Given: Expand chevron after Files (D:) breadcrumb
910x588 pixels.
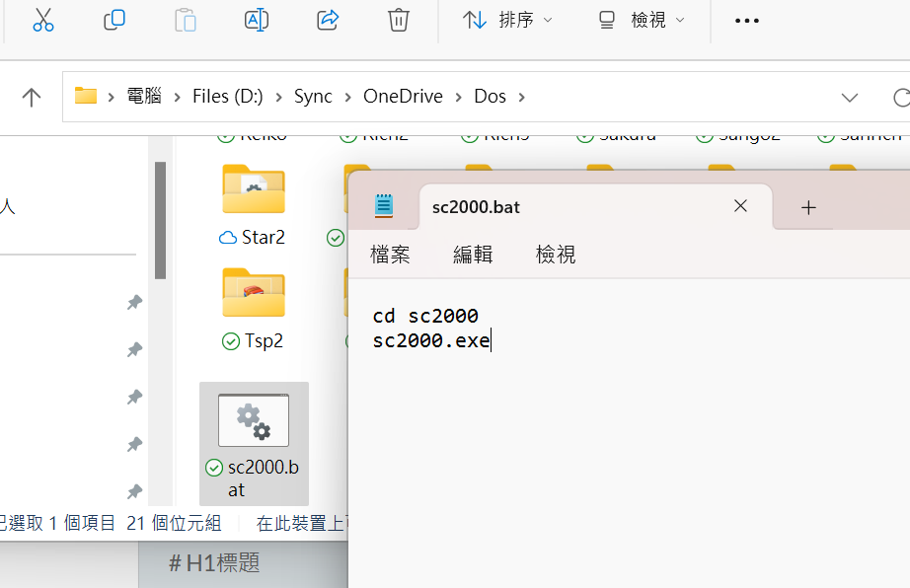Looking at the screenshot, I should (x=279, y=98).
